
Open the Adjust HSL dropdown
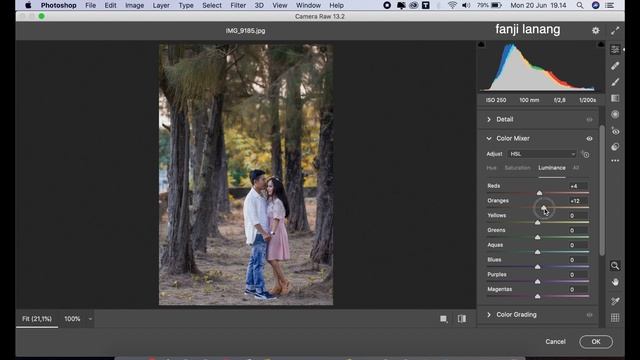[x=542, y=154]
